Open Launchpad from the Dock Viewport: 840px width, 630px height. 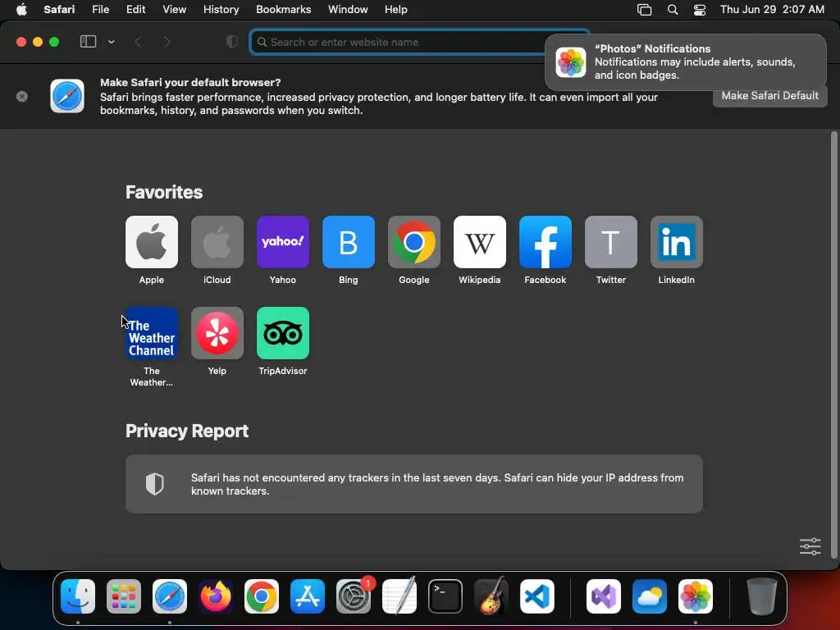click(x=124, y=596)
